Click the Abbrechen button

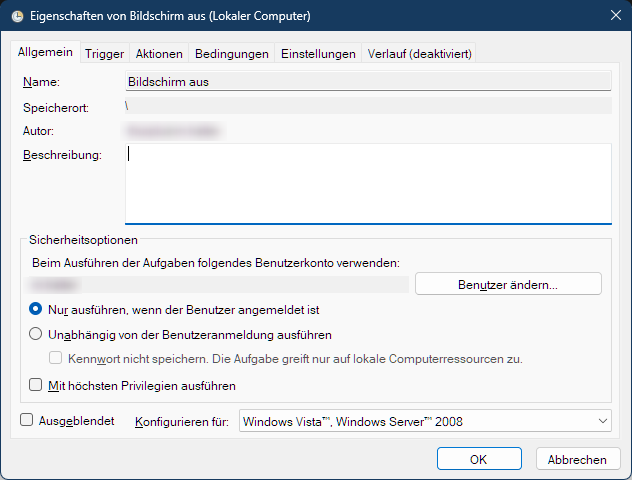pos(577,459)
